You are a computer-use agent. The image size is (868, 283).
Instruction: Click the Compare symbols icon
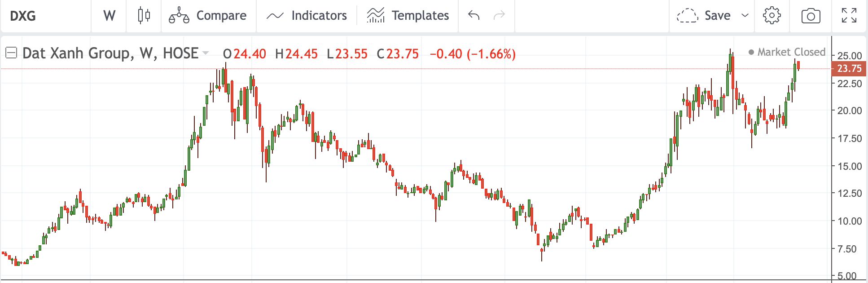(x=179, y=16)
